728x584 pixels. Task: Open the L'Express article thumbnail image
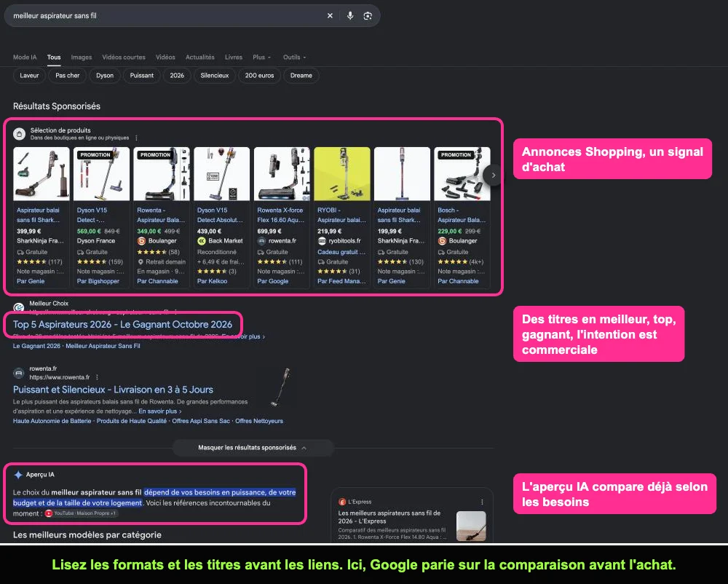coord(471,526)
